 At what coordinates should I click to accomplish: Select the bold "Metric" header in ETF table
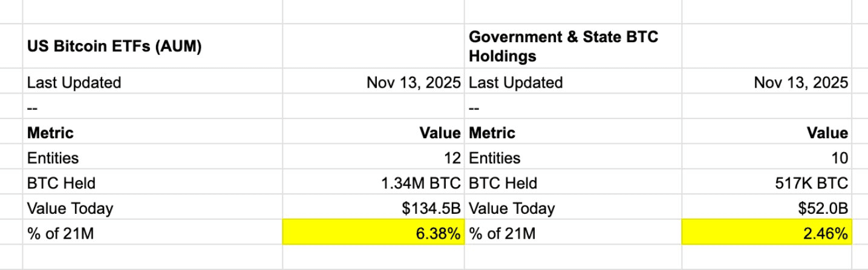click(50, 133)
